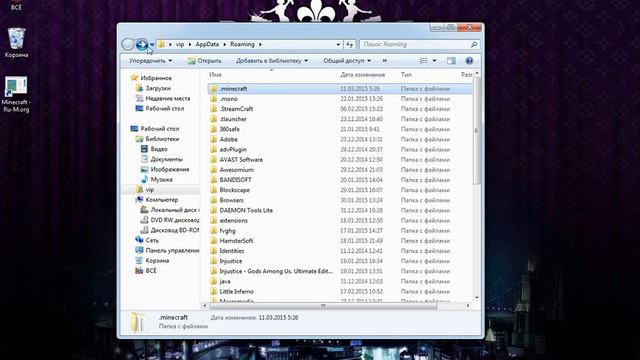Select the AppData segment in address bar
This screenshot has width=640, height=360.
coord(207,44)
